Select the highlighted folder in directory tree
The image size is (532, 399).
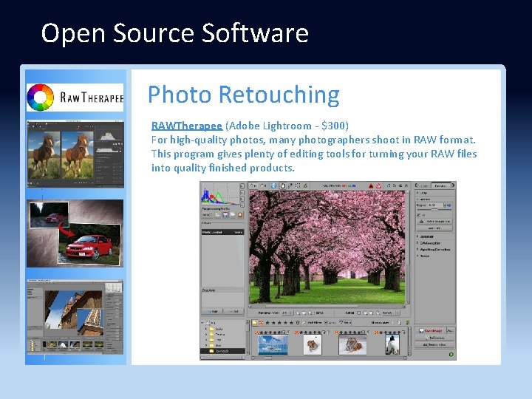coord(222,351)
